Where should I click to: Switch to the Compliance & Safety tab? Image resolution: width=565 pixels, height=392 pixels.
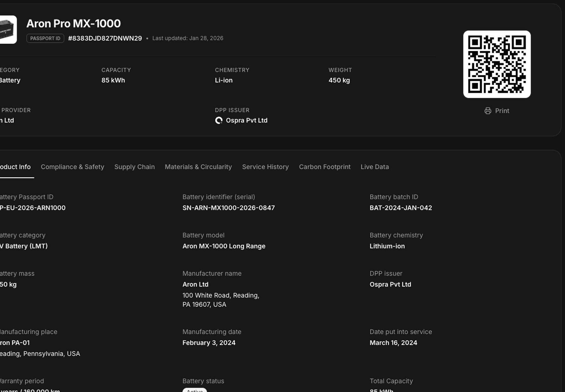coord(73,167)
